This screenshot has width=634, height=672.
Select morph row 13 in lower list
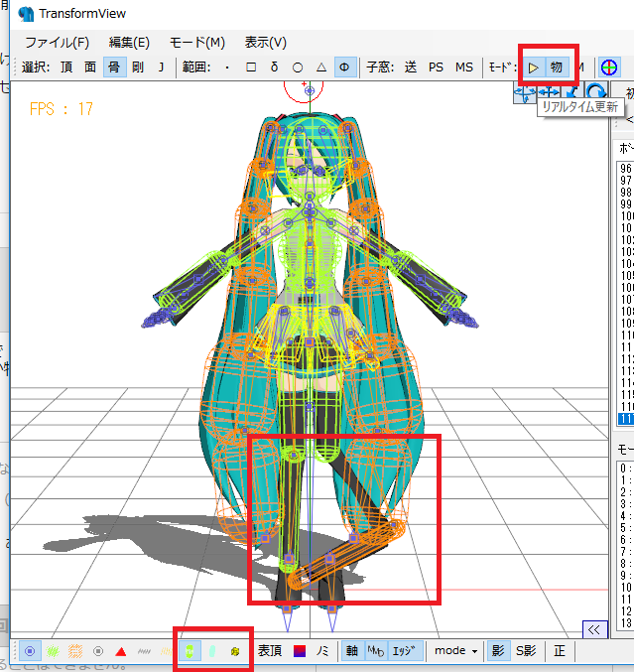tap(625, 623)
